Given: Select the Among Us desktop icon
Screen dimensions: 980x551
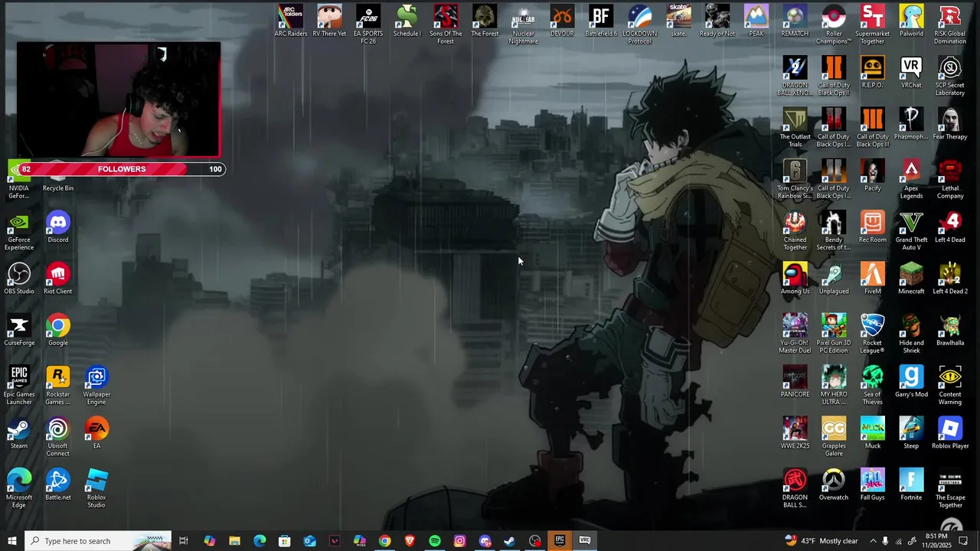Looking at the screenshot, I should coord(795,279).
